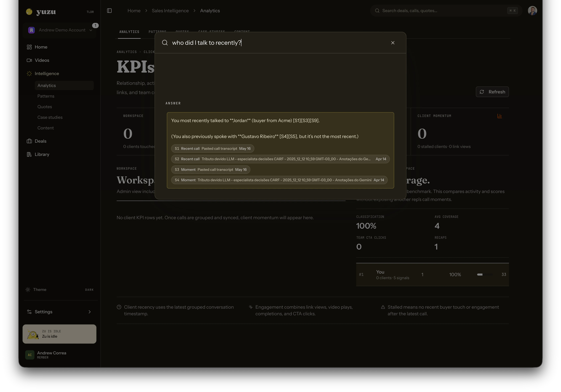Click the Client Momentum chart icon
561x392 pixels.
(499, 116)
